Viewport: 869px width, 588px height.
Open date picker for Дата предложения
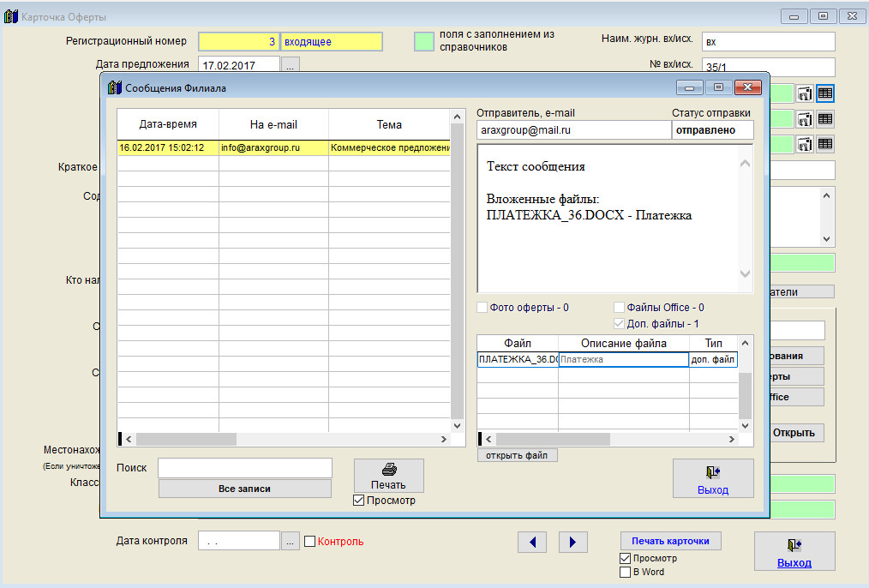(x=291, y=64)
